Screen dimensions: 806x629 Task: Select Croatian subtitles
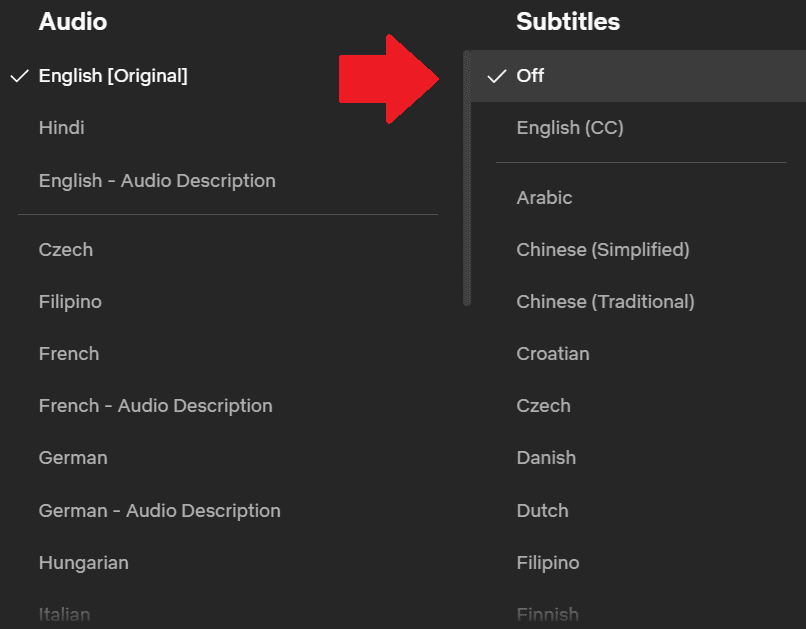(x=553, y=354)
